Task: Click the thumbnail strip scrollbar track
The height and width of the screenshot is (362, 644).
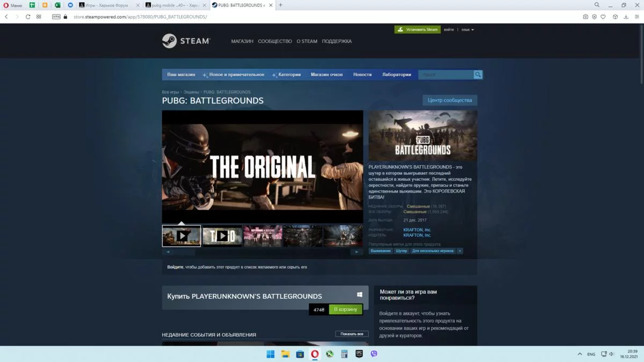Action: point(262,252)
